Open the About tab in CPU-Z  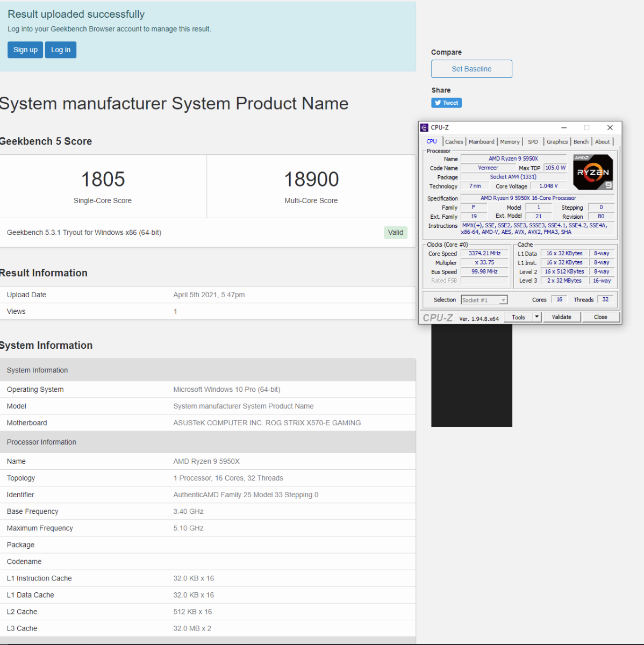(602, 142)
